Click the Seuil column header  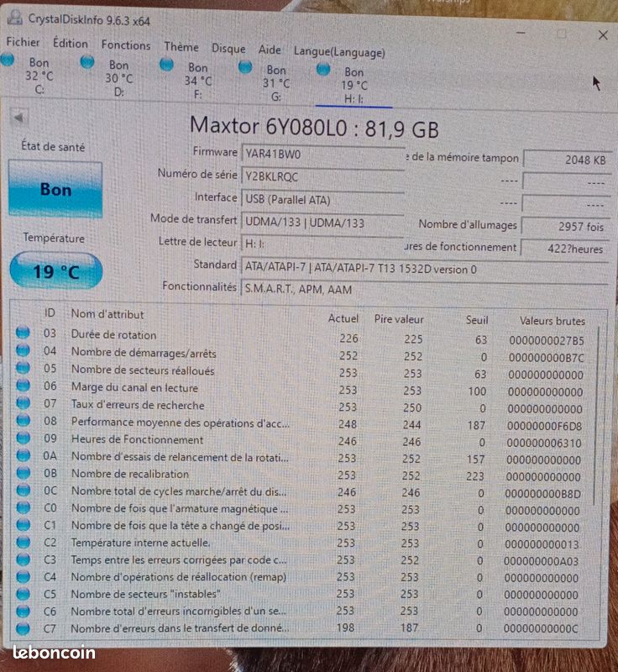point(477,320)
